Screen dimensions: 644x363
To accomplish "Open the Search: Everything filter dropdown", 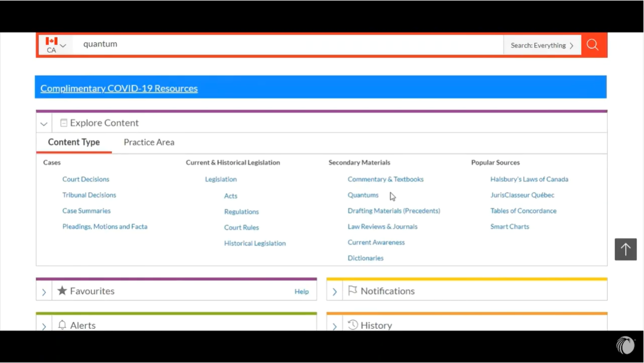I will tap(542, 45).
